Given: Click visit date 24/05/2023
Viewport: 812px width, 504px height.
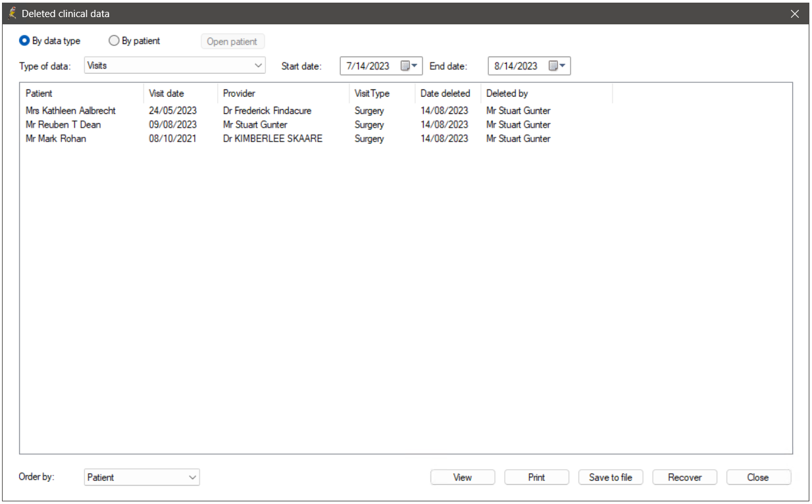Looking at the screenshot, I should coord(172,111).
